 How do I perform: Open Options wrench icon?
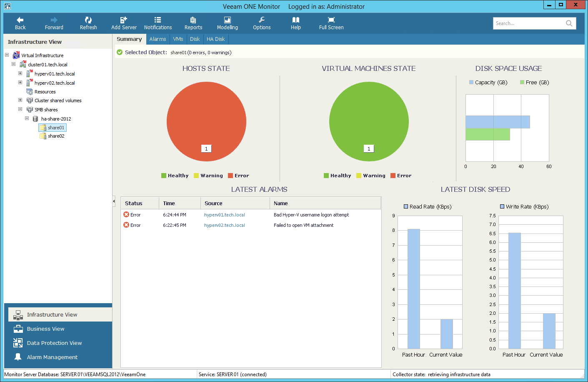click(x=262, y=20)
